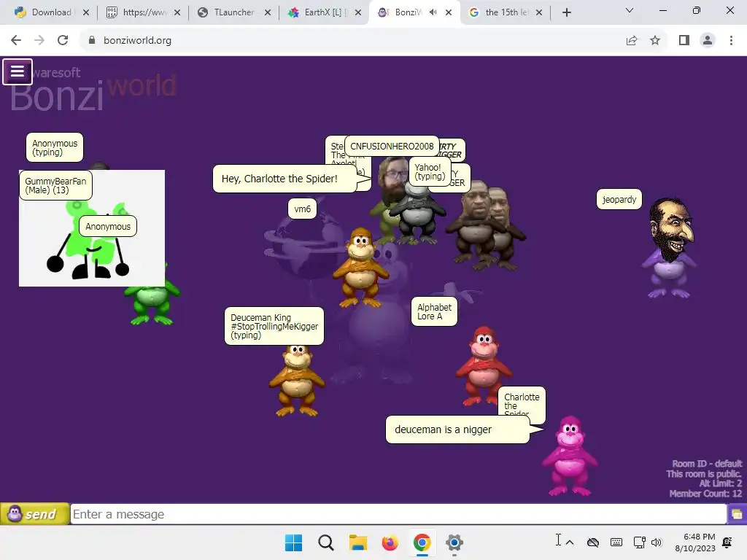
Task: Click the 'This room is public.' text
Action: coord(704,474)
